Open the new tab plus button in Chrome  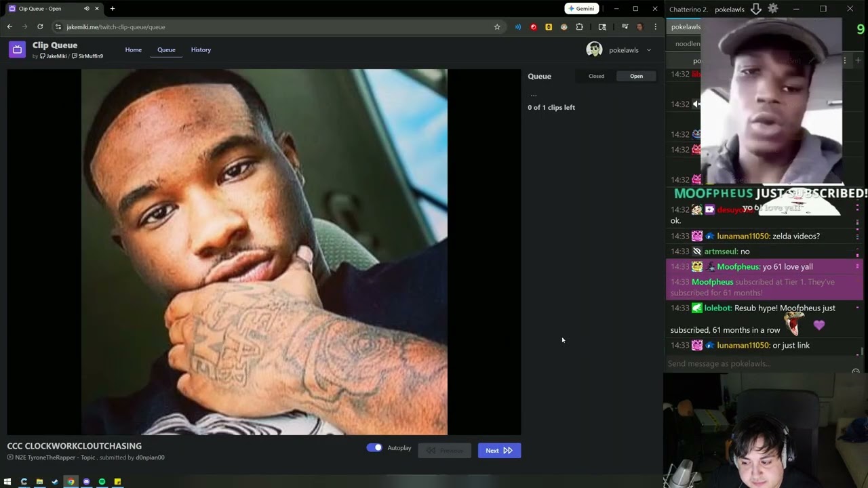[113, 9]
